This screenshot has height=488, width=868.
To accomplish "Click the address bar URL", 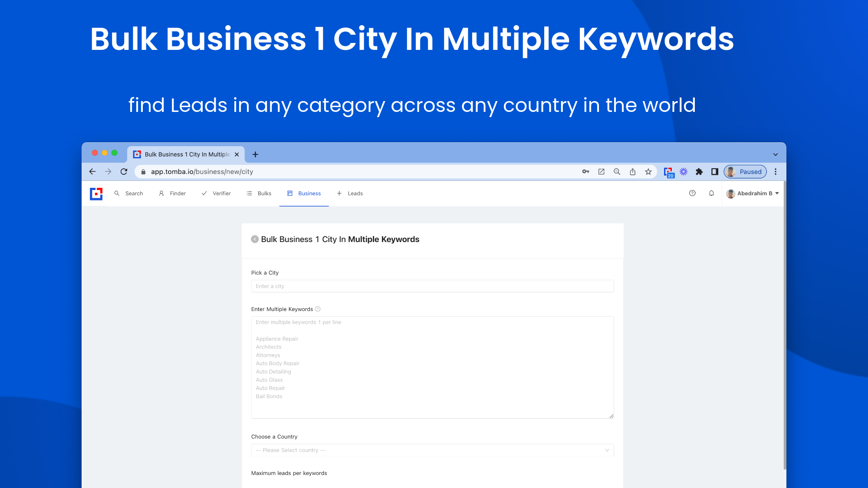I will click(202, 172).
